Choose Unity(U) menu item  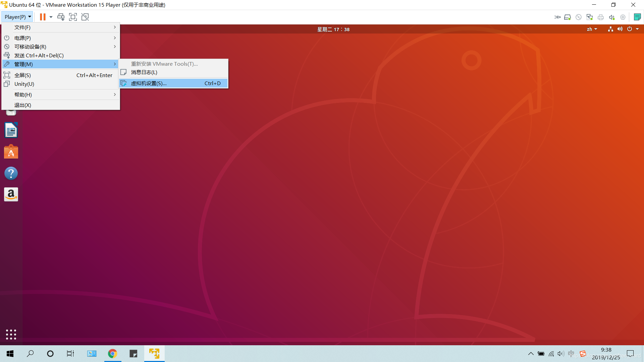click(61, 84)
